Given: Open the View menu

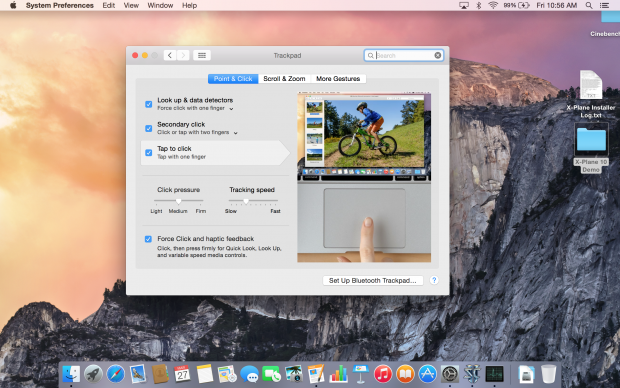Looking at the screenshot, I should [131, 5].
